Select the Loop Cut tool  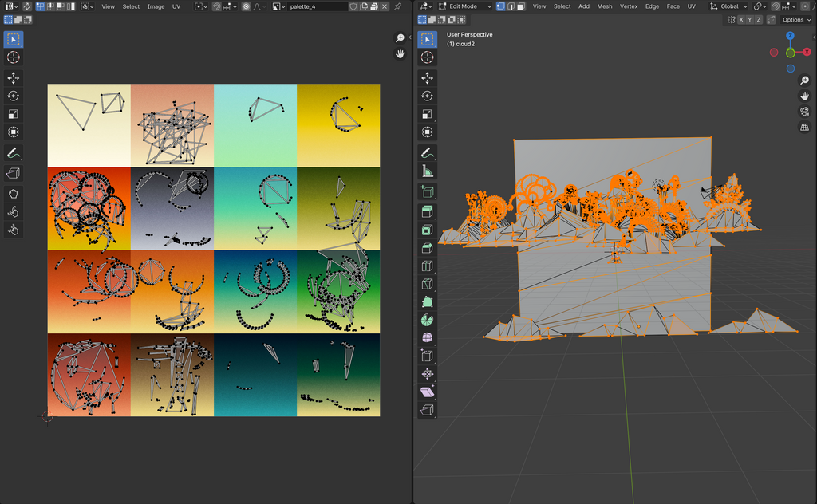point(428,266)
